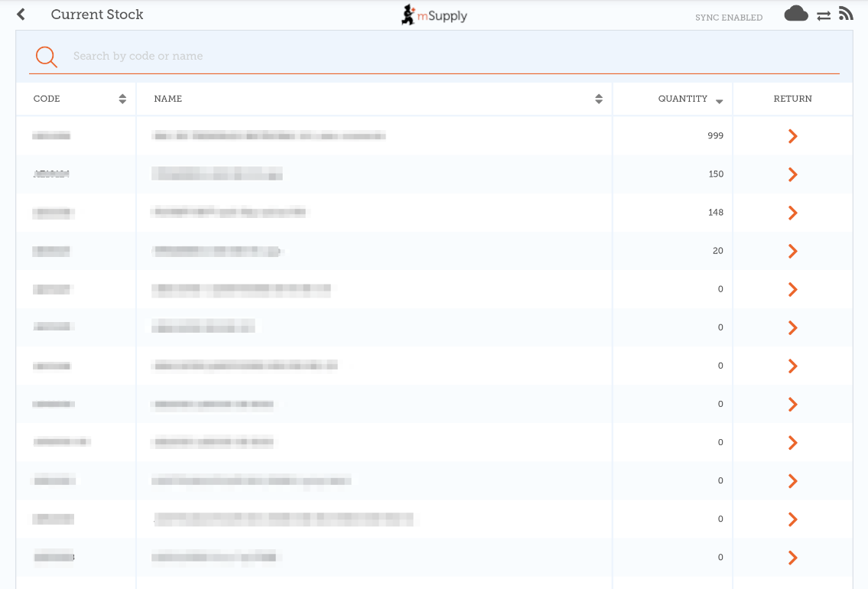
Task: Click the QUANTITY column header label
Action: click(x=682, y=99)
